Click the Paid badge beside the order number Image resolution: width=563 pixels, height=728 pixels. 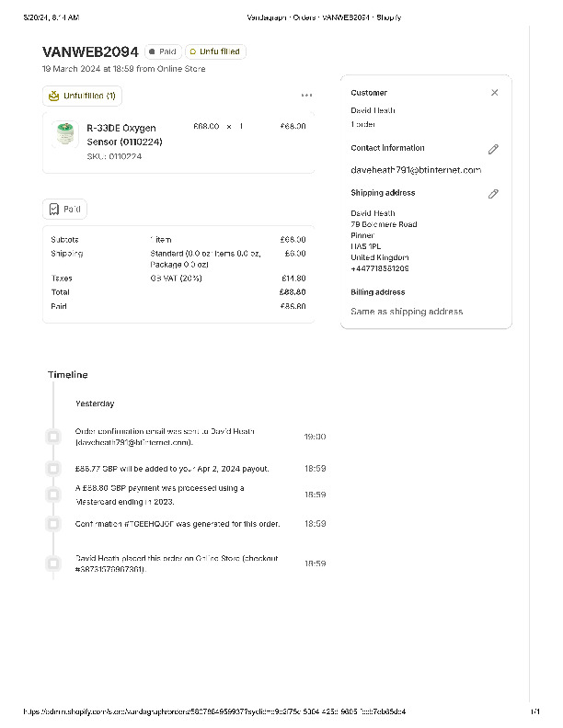162,52
